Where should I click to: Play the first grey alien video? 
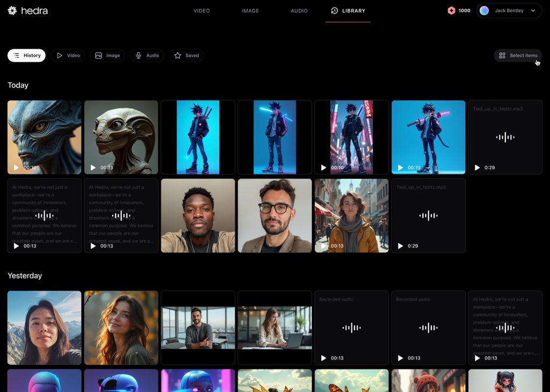(16, 168)
